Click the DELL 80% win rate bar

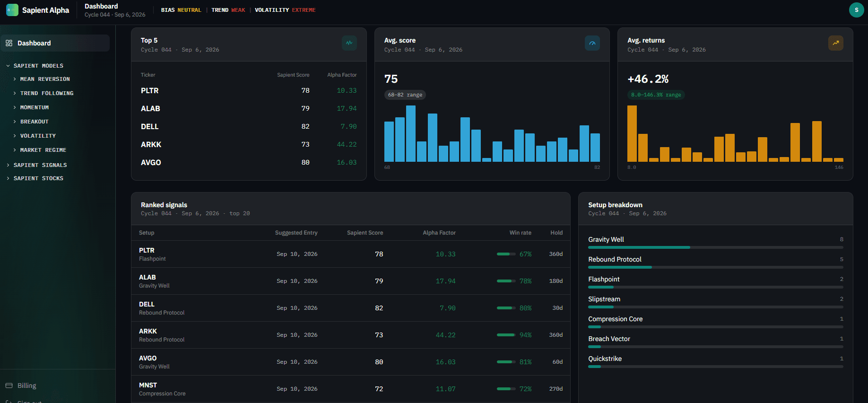(x=506, y=308)
